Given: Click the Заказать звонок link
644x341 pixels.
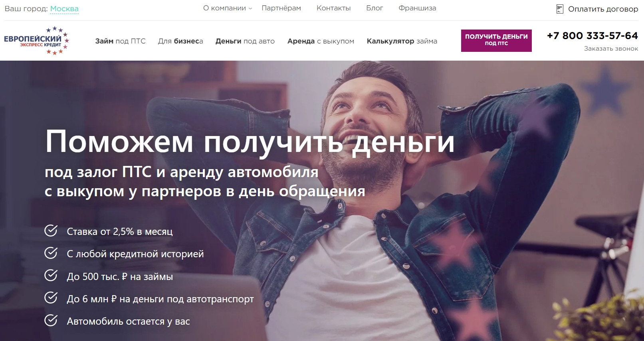Looking at the screenshot, I should click(x=611, y=49).
